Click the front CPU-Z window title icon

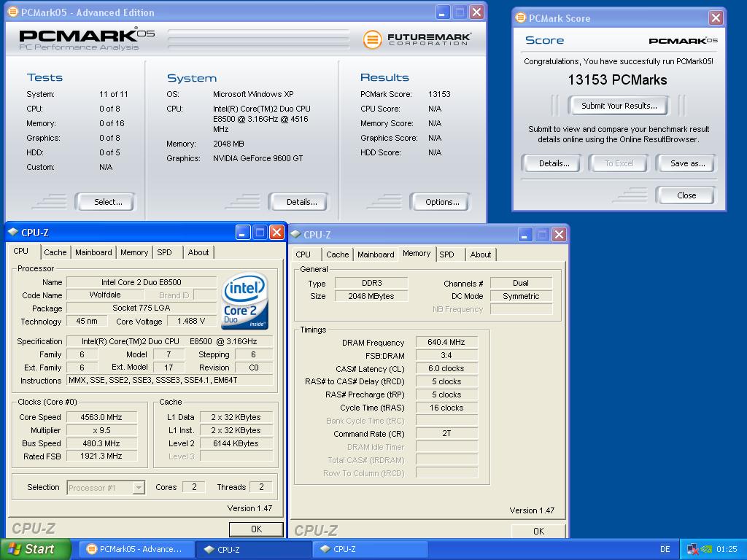(x=13, y=232)
